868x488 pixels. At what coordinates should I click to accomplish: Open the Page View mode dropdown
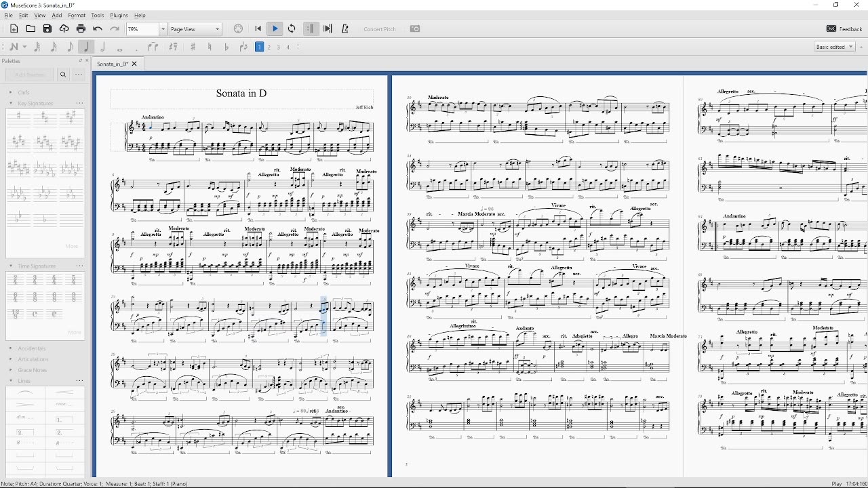coord(195,29)
